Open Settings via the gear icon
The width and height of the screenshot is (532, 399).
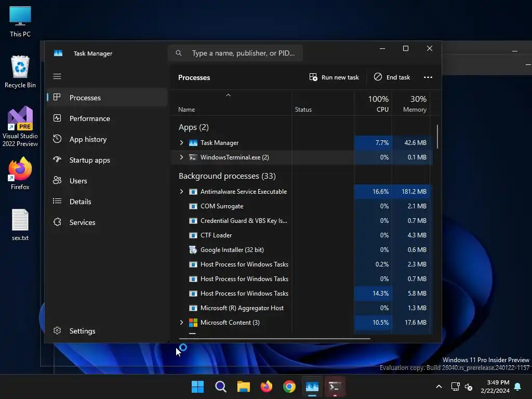click(x=57, y=330)
